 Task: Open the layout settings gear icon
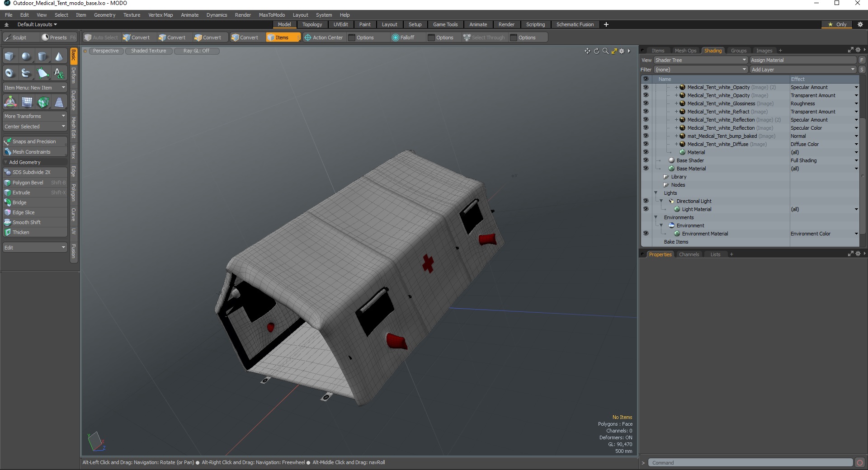(860, 24)
